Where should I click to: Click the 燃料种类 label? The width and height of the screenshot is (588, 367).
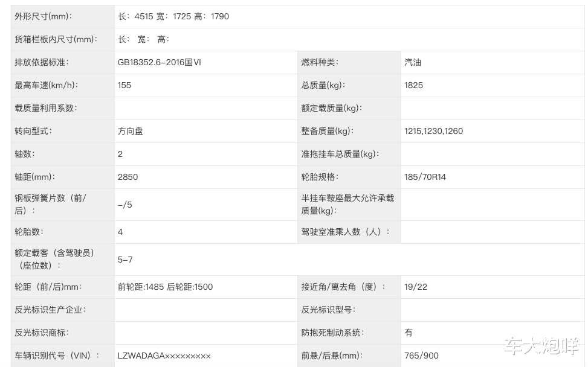pyautogui.click(x=320, y=62)
